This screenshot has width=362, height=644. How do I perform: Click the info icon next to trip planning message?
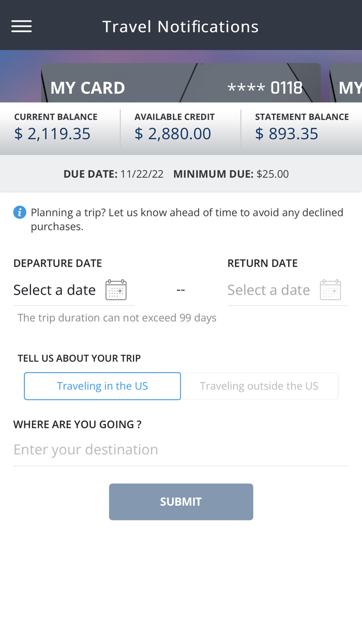tap(20, 212)
